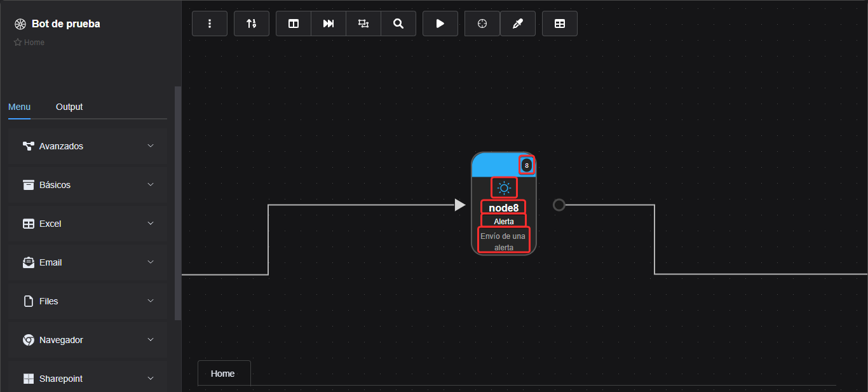
Task: Click the sun alert icon on node8
Action: [504, 188]
